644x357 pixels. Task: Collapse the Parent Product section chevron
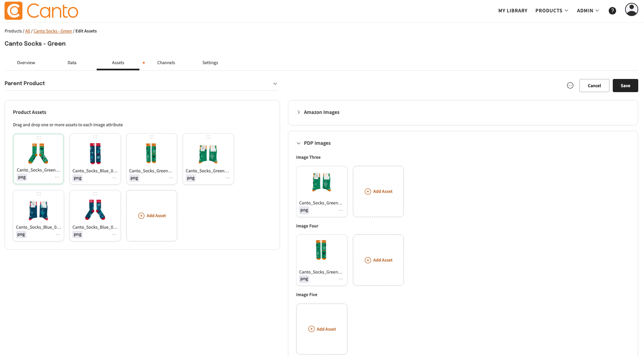(x=275, y=83)
